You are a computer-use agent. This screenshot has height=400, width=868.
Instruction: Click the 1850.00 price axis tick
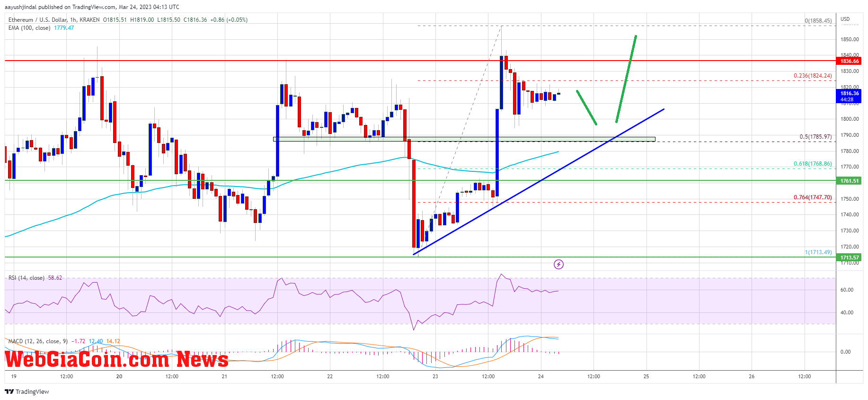coord(850,40)
